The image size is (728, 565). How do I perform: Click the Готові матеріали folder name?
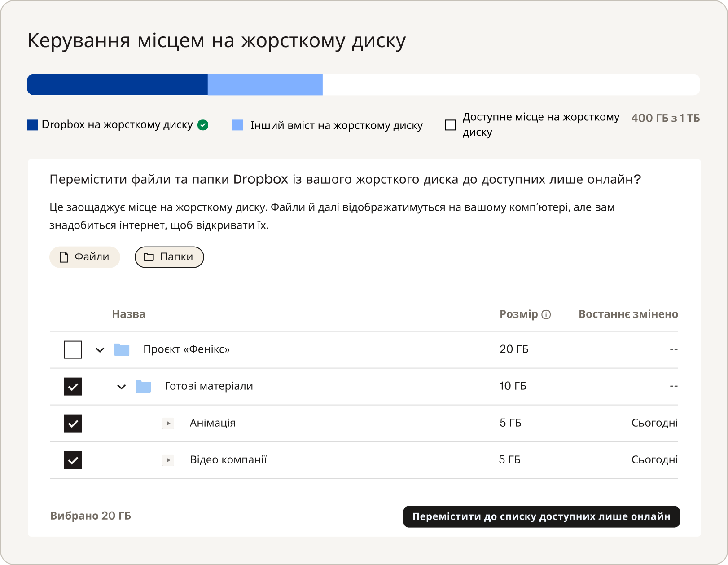click(x=209, y=386)
